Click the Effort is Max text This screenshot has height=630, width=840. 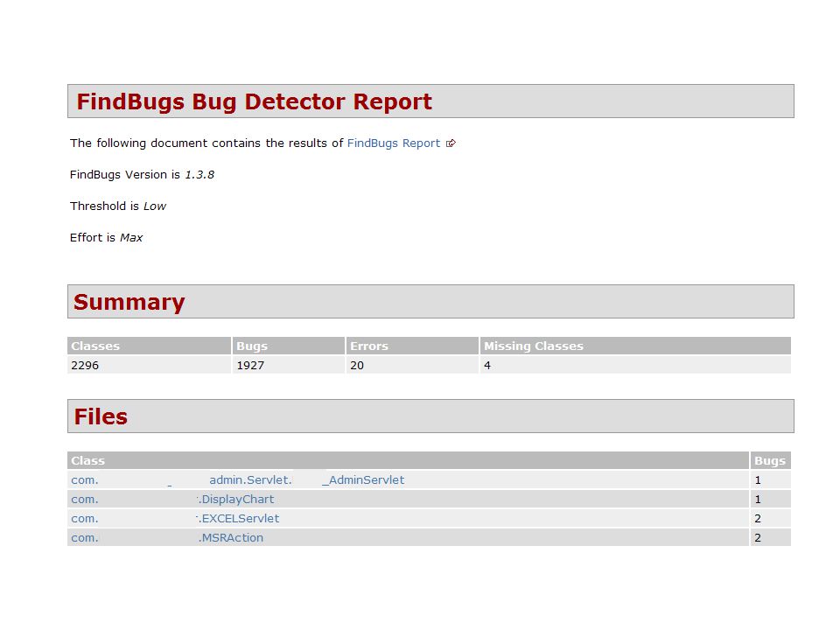(106, 238)
